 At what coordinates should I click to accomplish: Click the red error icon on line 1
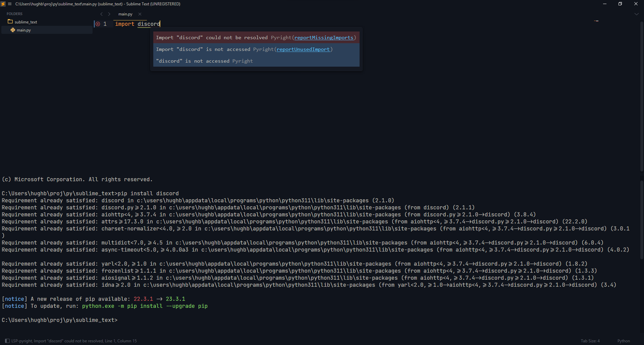coord(98,24)
